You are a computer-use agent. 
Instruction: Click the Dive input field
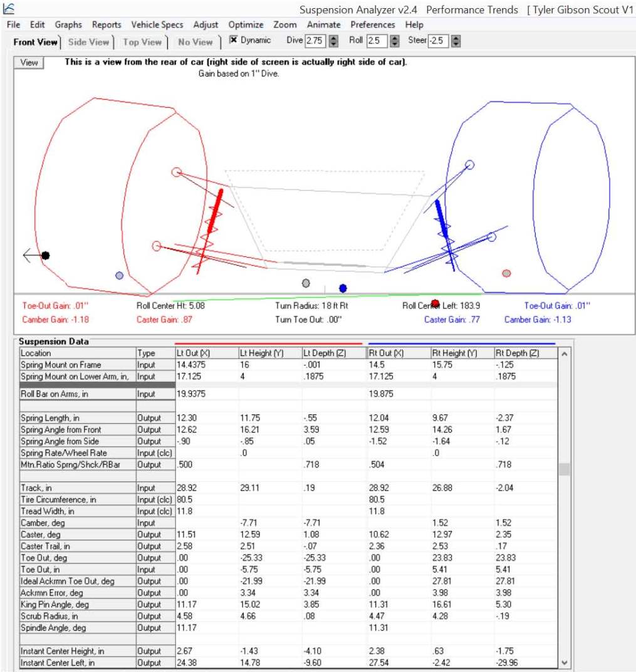[x=315, y=41]
